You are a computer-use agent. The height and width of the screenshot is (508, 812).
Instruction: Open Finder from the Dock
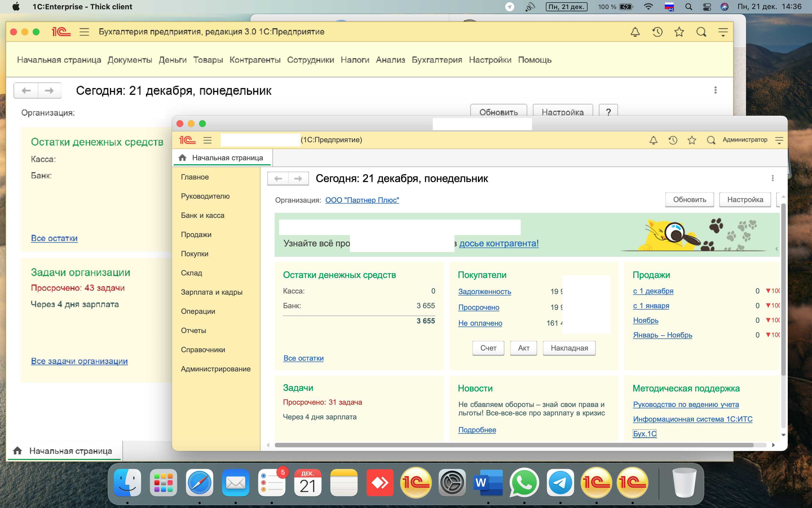point(127,483)
